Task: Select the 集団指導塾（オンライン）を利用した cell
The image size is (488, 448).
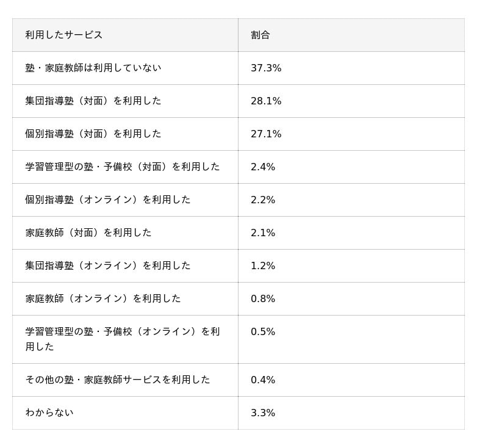Action: point(108,266)
